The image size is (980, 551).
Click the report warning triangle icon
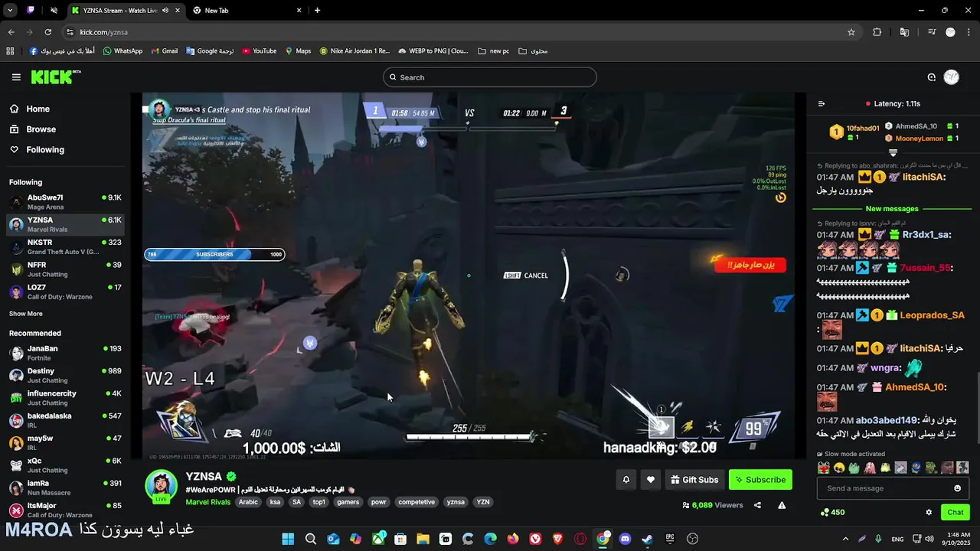point(782,505)
